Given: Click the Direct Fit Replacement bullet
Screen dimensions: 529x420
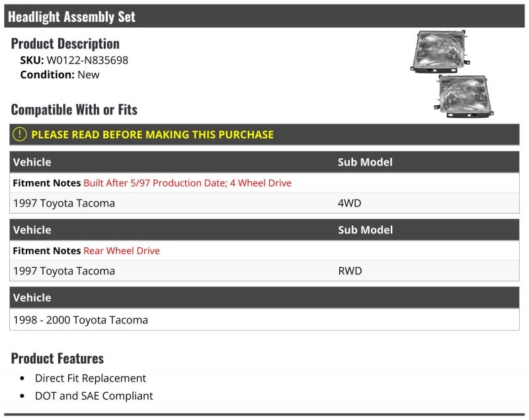Looking at the screenshot, I should coord(91,378).
